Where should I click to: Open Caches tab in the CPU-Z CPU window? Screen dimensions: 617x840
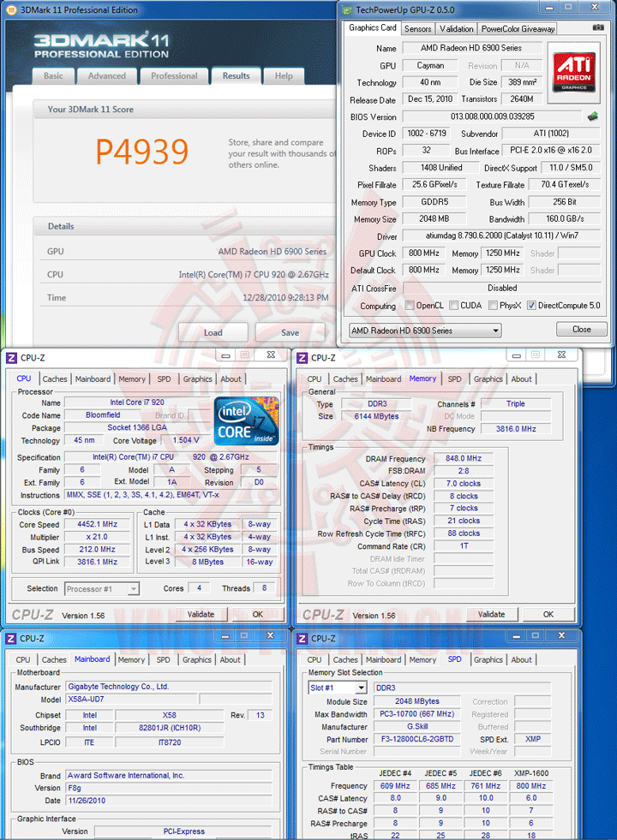55,379
